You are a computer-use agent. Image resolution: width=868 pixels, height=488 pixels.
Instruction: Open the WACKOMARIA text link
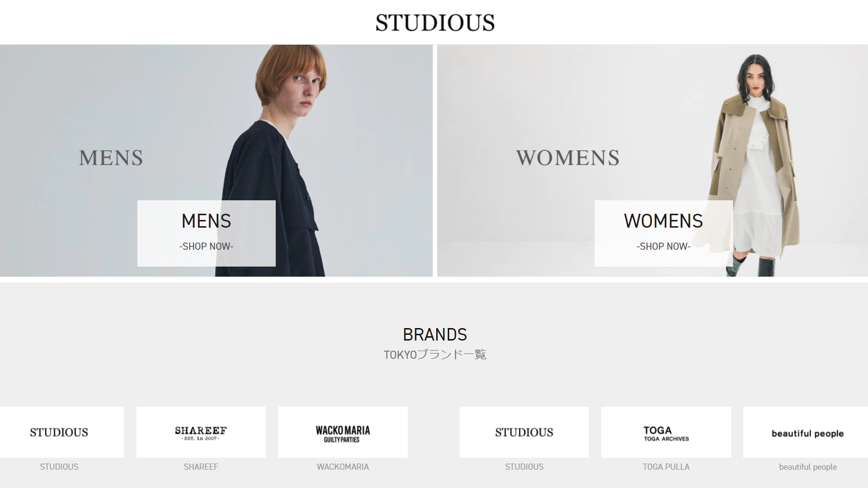point(343,467)
